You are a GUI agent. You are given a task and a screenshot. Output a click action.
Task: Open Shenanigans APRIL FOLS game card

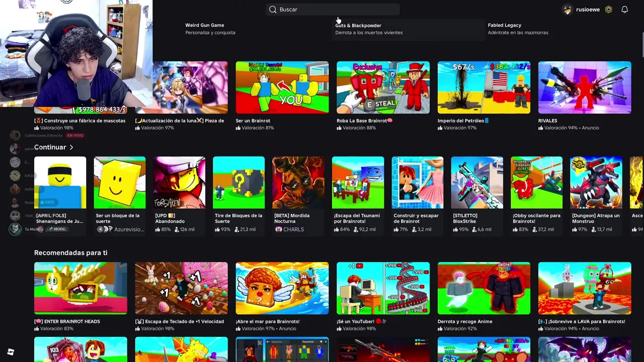tap(60, 196)
